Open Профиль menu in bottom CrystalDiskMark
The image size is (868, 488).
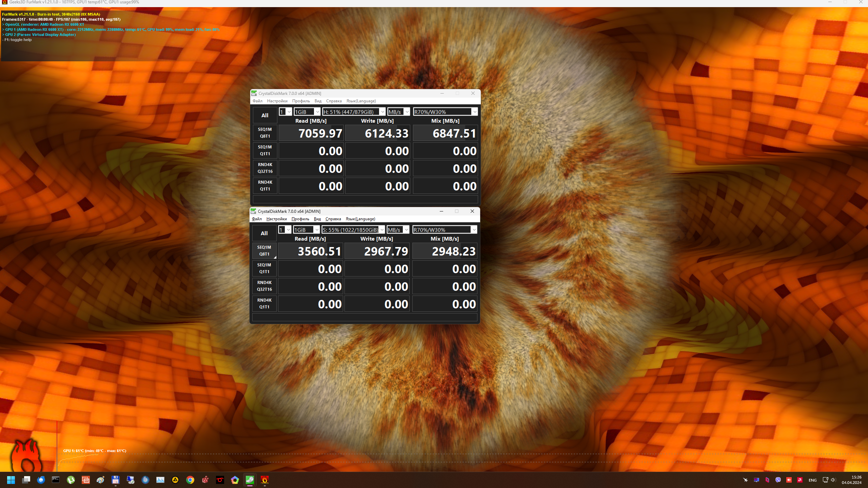tap(300, 219)
